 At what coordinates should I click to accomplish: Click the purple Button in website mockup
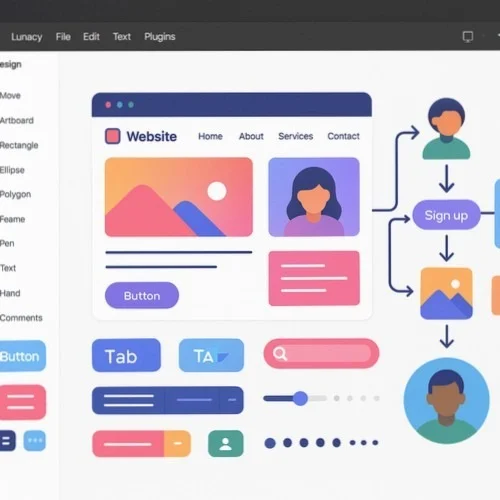pyautogui.click(x=142, y=295)
